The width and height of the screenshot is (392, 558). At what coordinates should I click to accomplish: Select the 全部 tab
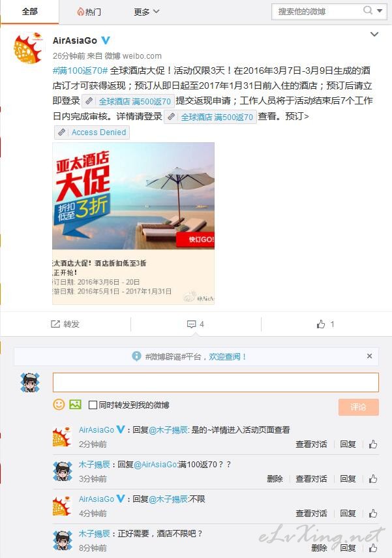click(x=29, y=12)
